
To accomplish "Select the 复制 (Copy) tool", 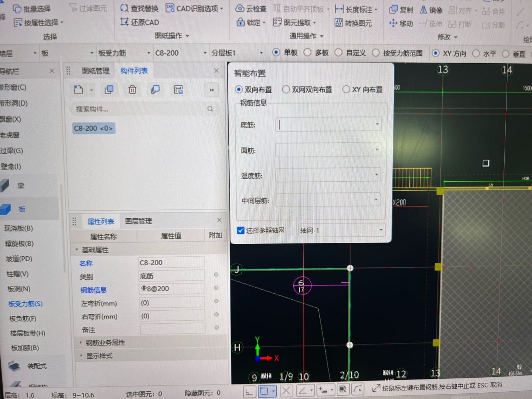I will pyautogui.click(x=401, y=10).
